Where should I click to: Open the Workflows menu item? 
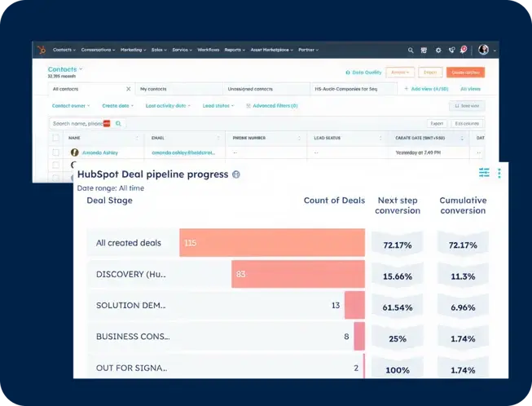click(x=208, y=50)
